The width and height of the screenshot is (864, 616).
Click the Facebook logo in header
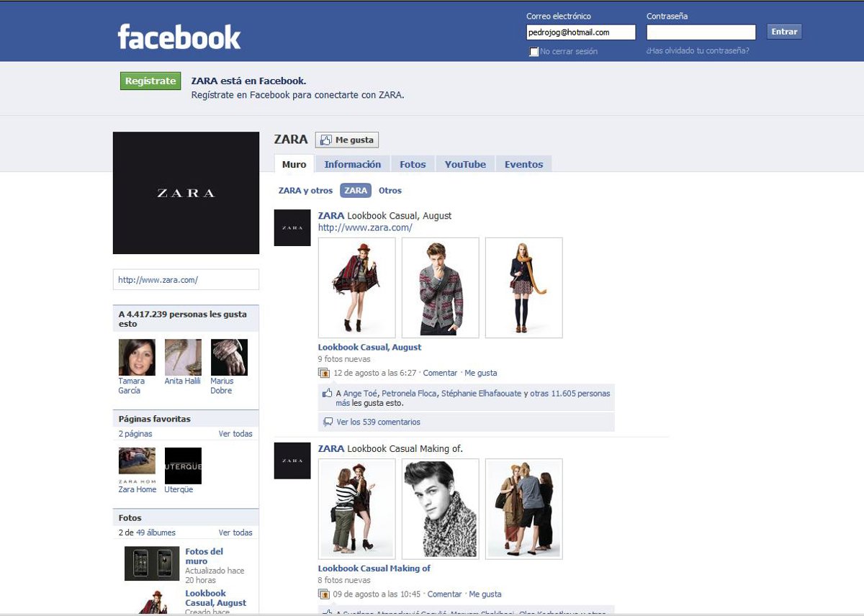(x=179, y=37)
